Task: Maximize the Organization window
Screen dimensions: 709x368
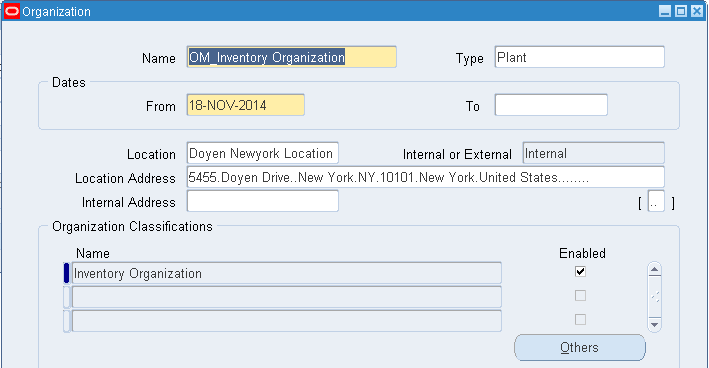Action: tap(681, 11)
